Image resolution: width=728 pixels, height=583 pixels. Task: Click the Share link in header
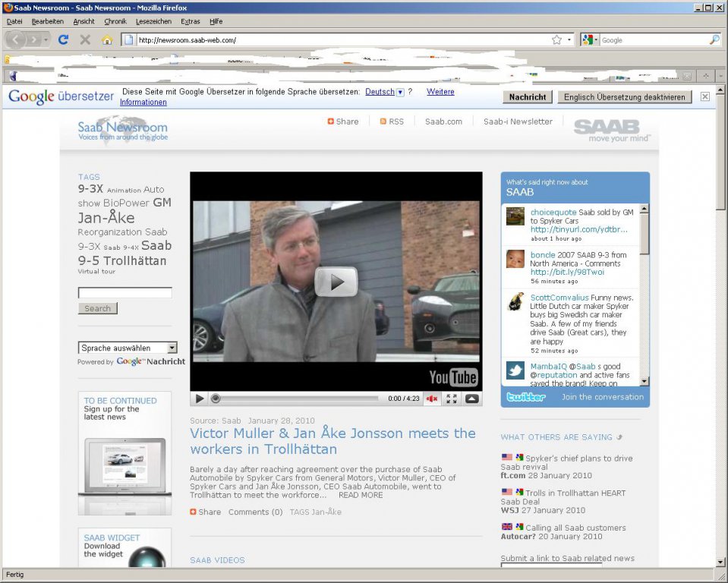point(343,121)
